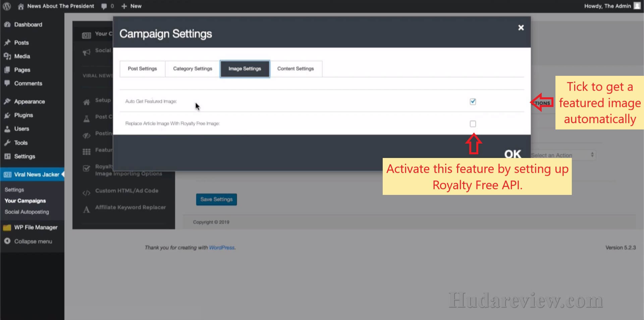Select the Image Settings tab

(x=245, y=68)
